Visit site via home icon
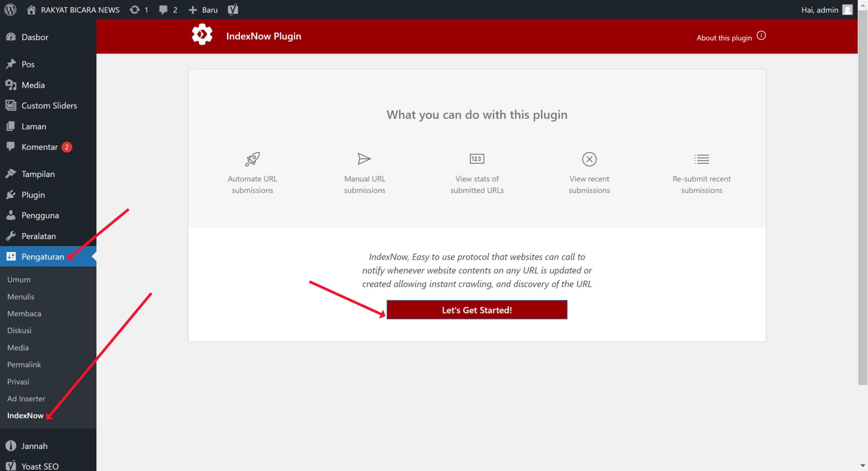 coord(31,9)
